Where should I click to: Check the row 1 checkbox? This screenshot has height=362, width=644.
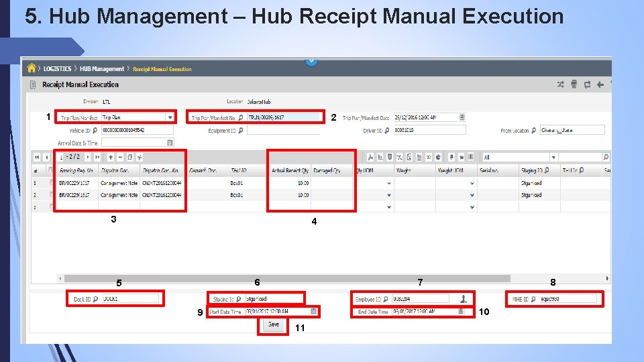click(x=50, y=182)
